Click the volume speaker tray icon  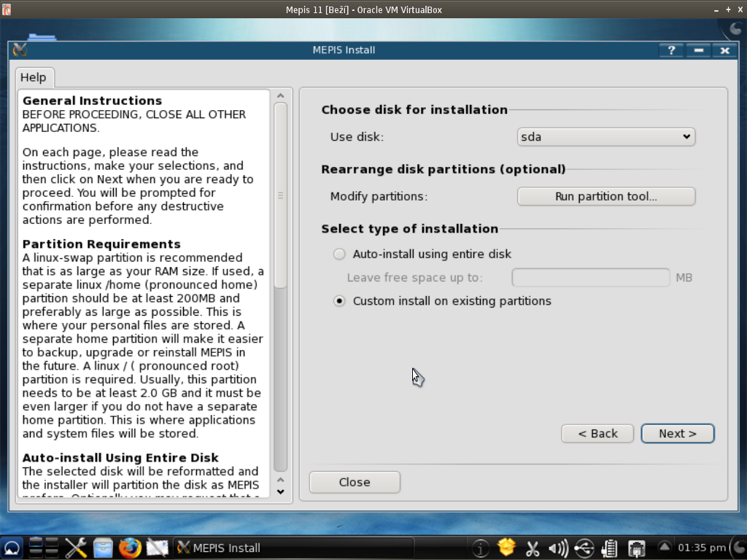558,548
